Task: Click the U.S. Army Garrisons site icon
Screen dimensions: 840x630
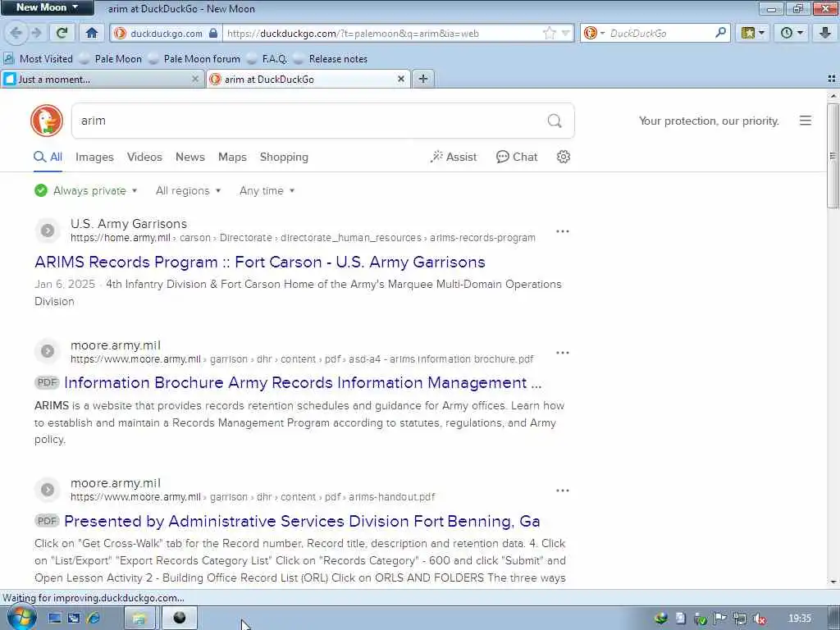Action: pos(48,231)
